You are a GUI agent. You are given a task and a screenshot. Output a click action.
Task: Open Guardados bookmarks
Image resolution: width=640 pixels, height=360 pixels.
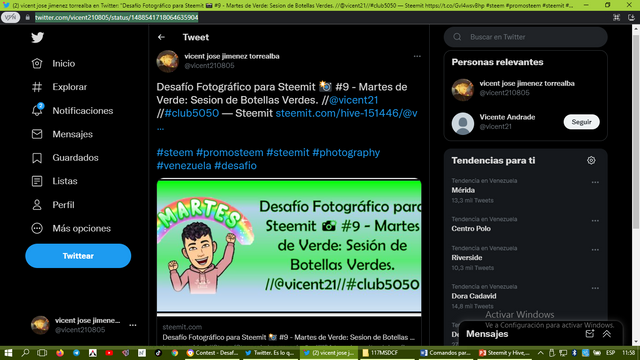[75, 158]
